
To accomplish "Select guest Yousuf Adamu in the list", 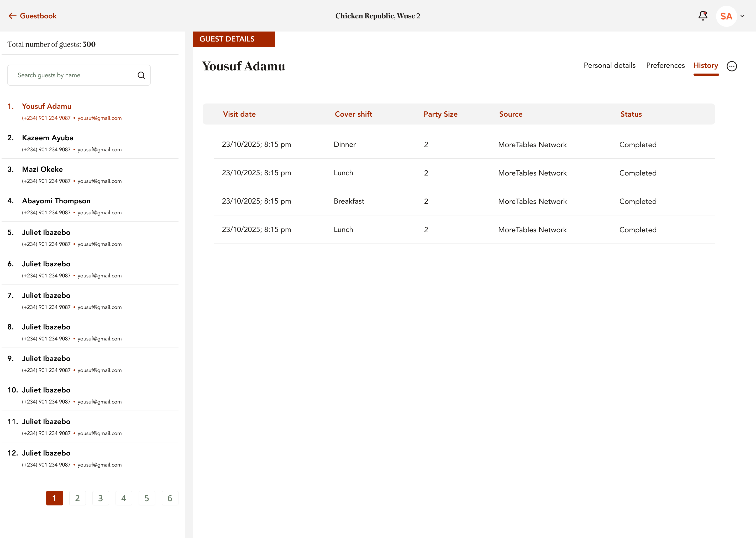I will coord(90,112).
